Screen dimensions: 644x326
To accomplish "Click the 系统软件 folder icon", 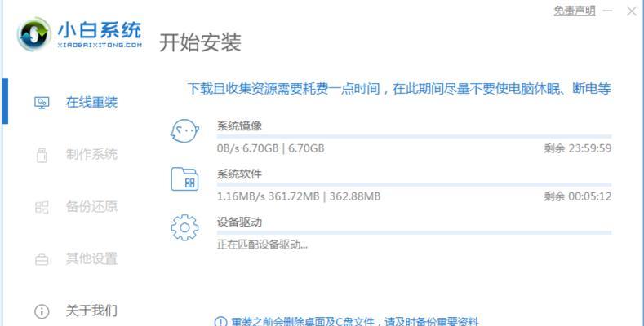I will tap(184, 179).
